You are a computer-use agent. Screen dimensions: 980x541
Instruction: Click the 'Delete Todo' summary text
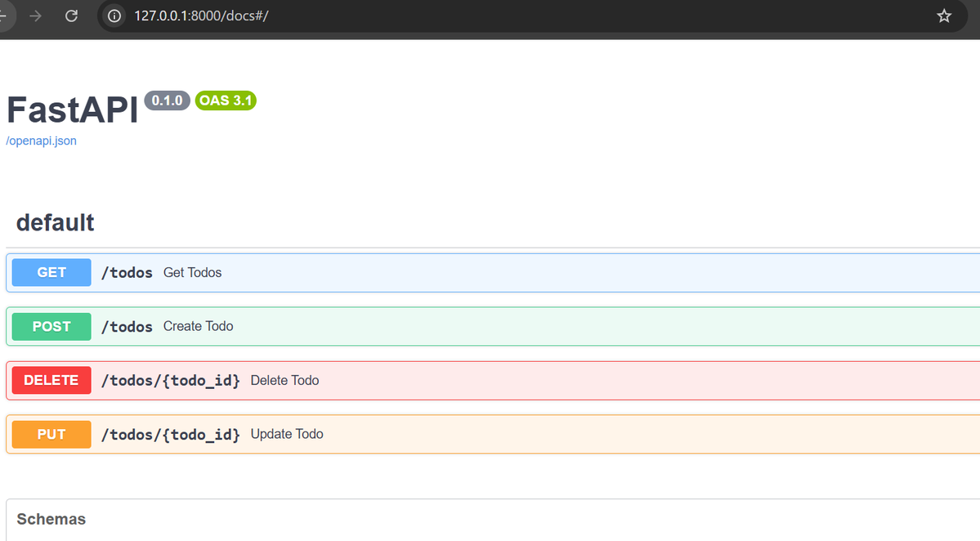284,381
